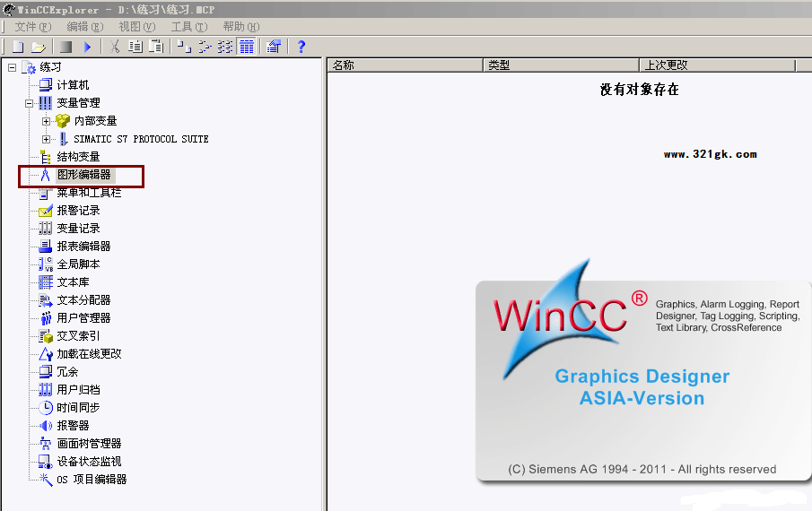This screenshot has height=511, width=812.
Task: Open the 文件 menu
Action: 33,26
